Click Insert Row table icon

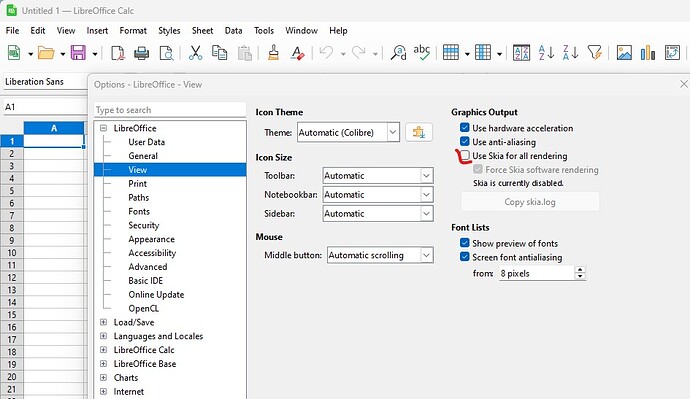tap(451, 53)
